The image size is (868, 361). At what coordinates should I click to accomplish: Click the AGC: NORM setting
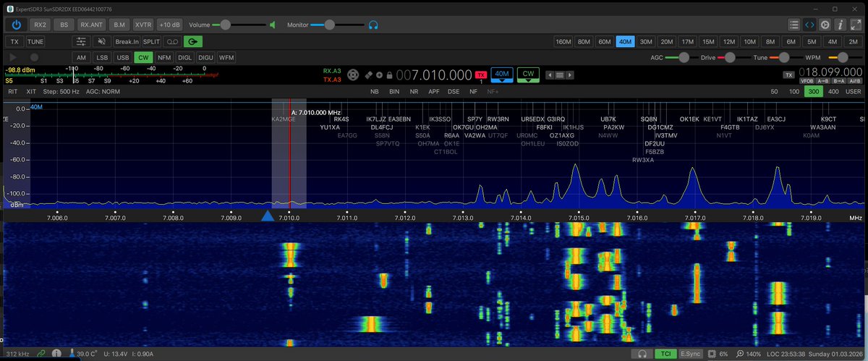[x=103, y=92]
